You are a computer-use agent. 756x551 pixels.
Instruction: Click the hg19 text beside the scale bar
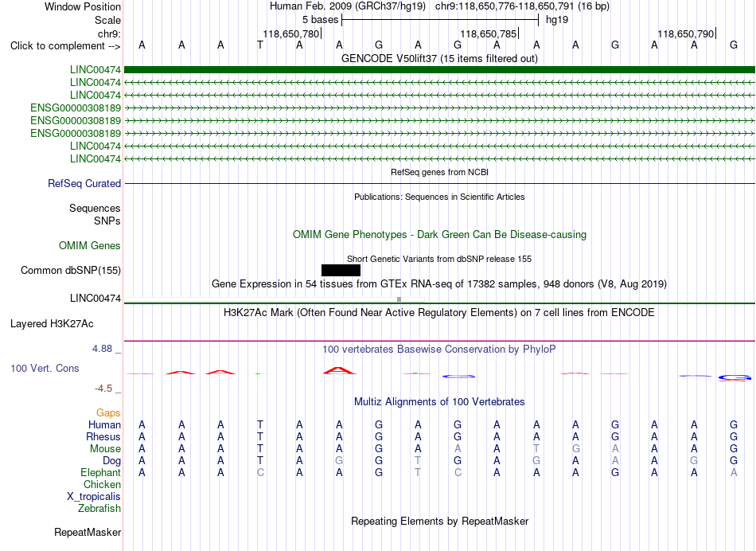tap(557, 20)
